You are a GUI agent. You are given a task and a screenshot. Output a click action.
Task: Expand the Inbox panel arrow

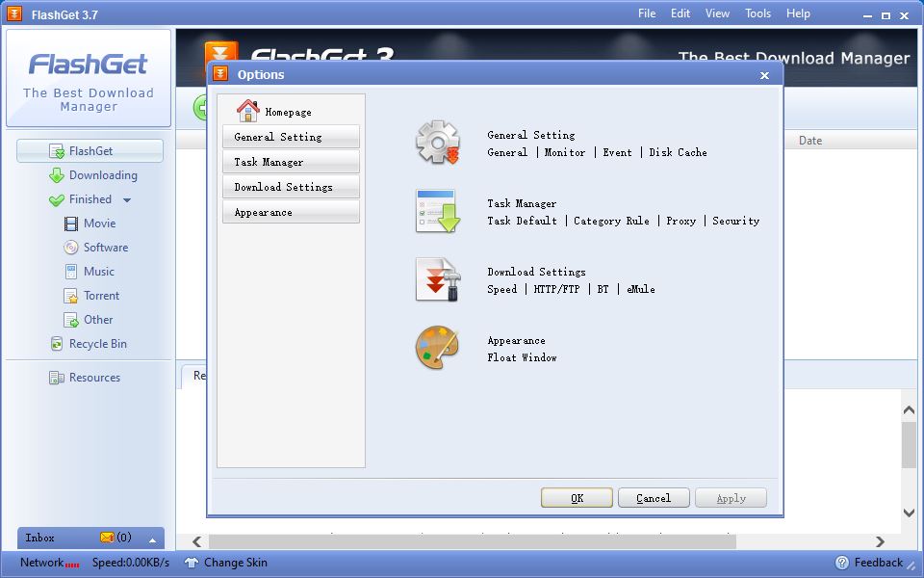point(153,540)
